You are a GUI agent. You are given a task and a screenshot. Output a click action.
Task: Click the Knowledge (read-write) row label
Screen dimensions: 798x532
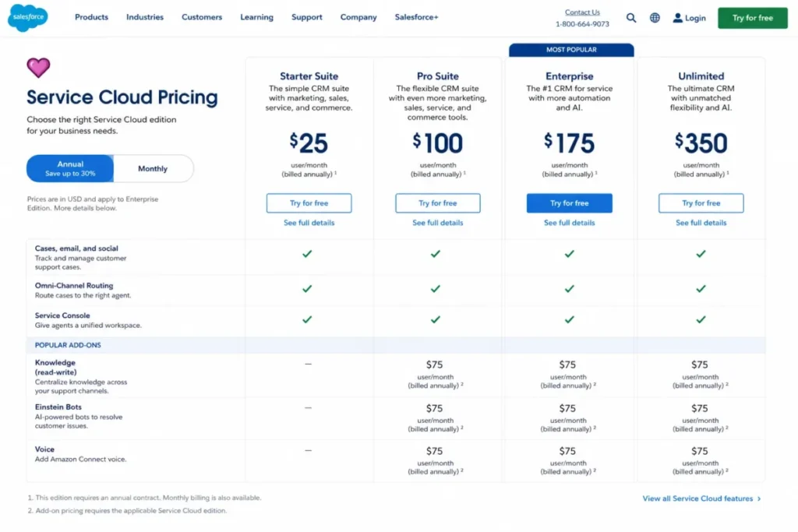click(x=55, y=367)
